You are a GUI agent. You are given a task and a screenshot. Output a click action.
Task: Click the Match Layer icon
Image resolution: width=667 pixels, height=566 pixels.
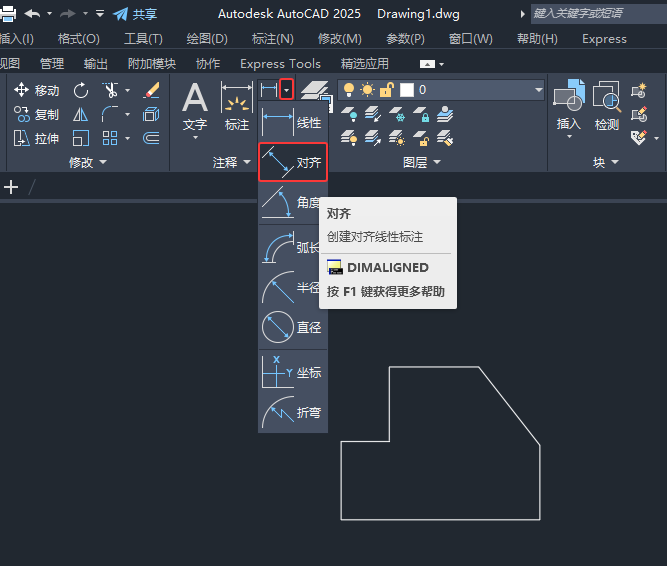point(445,138)
